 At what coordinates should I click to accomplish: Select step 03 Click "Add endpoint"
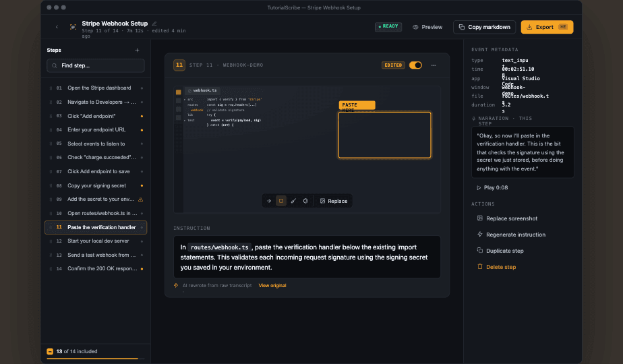95,116
